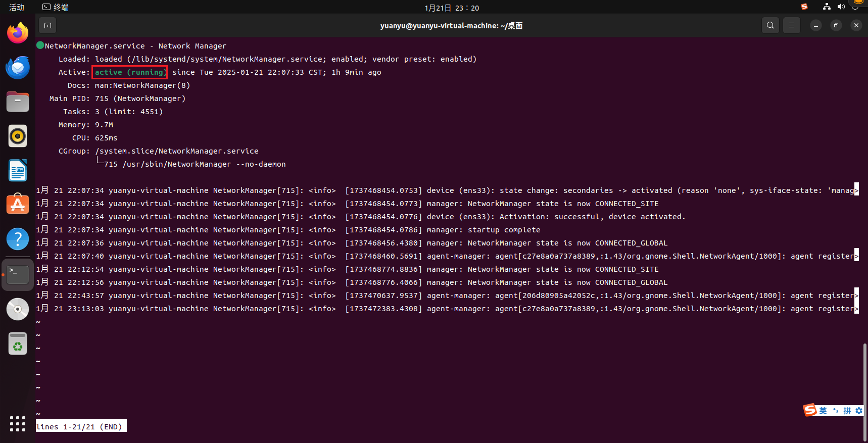Open the Trash from the dock

pos(18,344)
